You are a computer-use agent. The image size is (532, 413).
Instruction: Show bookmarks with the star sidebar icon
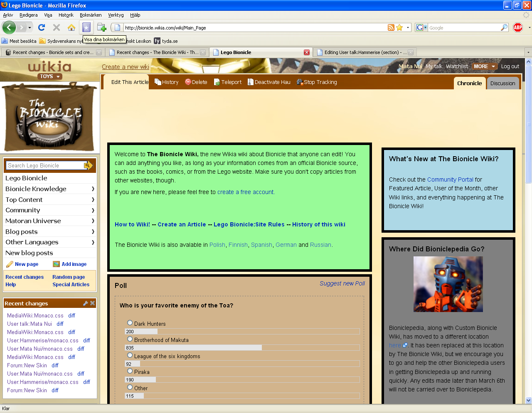coord(86,27)
